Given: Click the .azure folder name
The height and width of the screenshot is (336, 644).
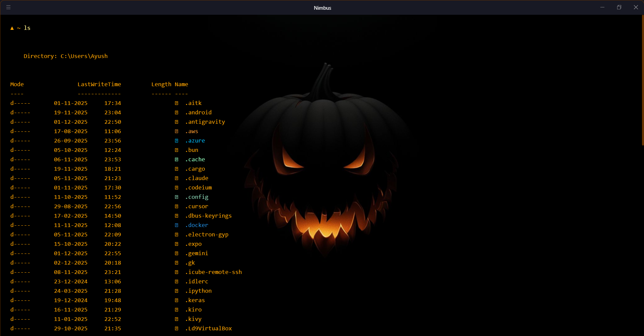Looking at the screenshot, I should tap(195, 141).
